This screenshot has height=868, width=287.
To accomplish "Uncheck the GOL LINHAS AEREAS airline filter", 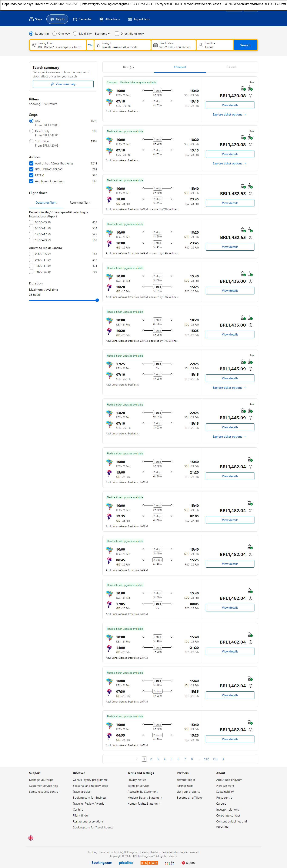I will tap(31, 170).
